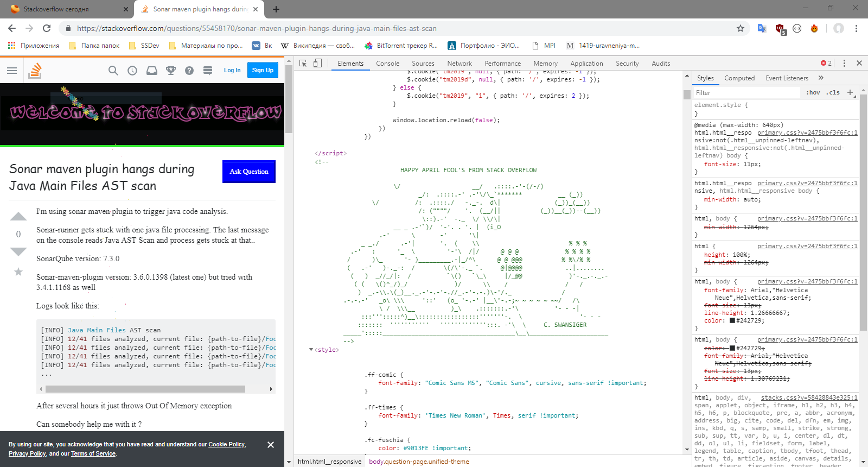Screen dimensions: 868x467
Task: Bookmark this page with the star icon
Action: coord(741,28)
